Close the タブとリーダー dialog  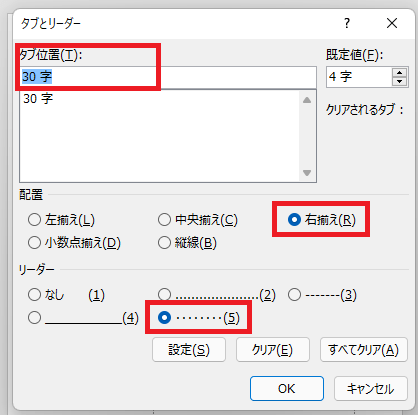click(392, 23)
